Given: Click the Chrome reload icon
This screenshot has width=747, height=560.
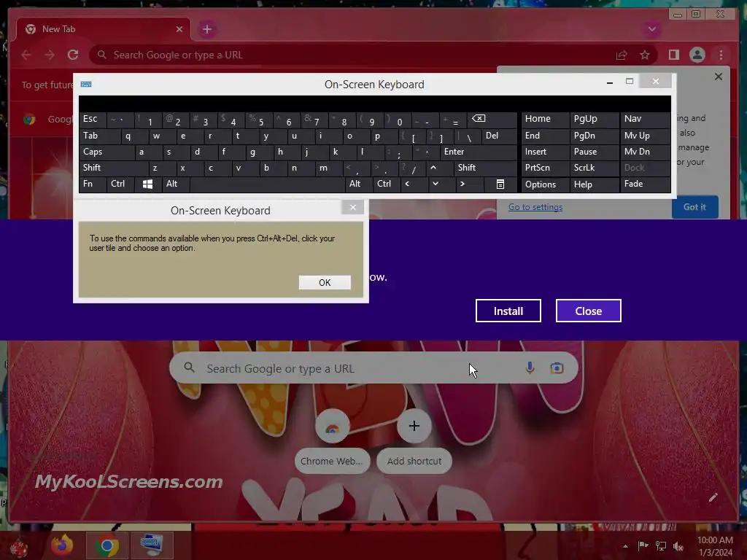Looking at the screenshot, I should (x=73, y=55).
